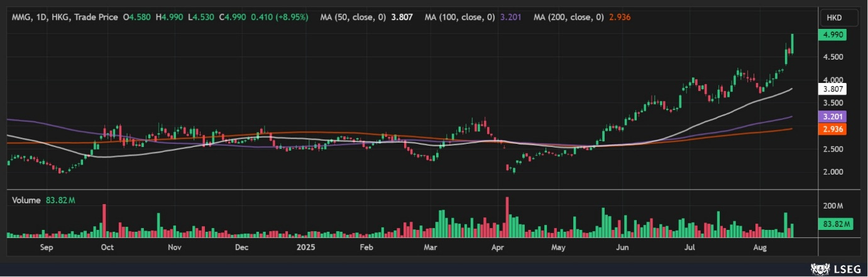The image size is (868, 277).
Task: Click the May label on time axis
Action: pos(558,248)
